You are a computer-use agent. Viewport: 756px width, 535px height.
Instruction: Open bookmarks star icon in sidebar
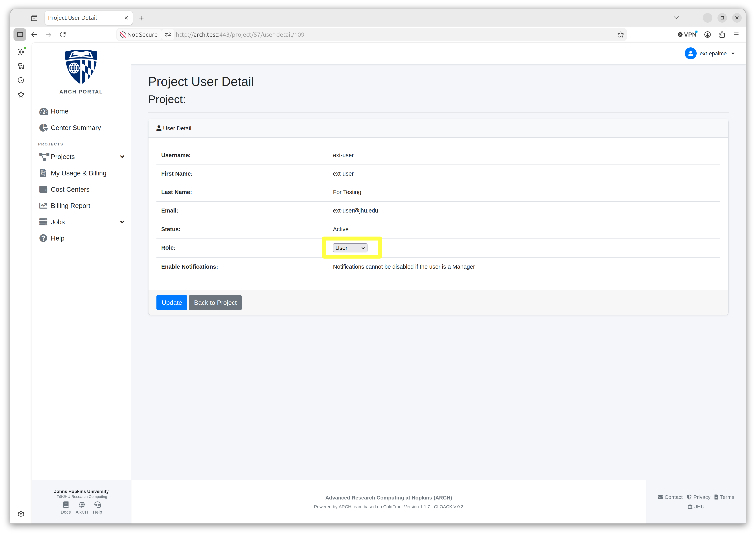point(21,95)
